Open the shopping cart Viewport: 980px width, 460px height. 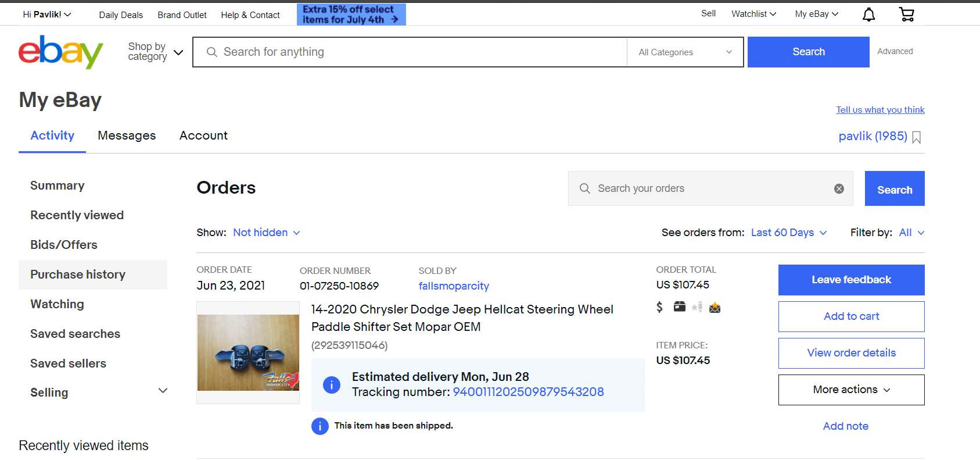[x=906, y=15]
